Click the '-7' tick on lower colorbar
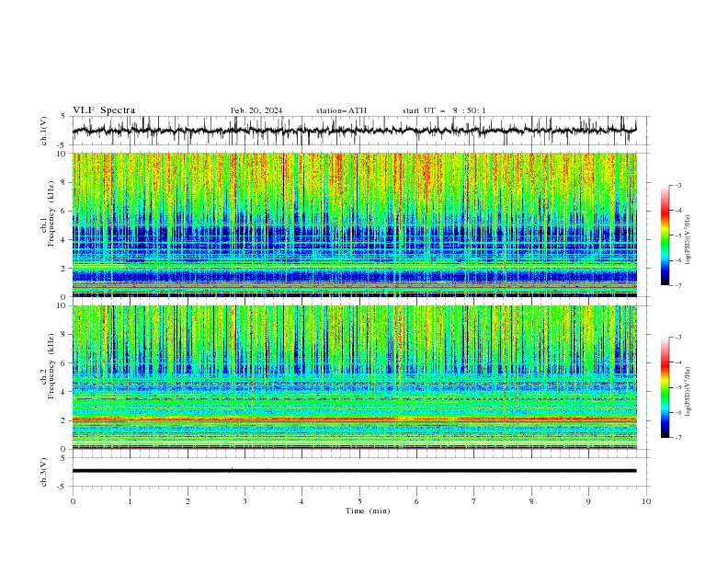728x563 pixels. coord(678,437)
